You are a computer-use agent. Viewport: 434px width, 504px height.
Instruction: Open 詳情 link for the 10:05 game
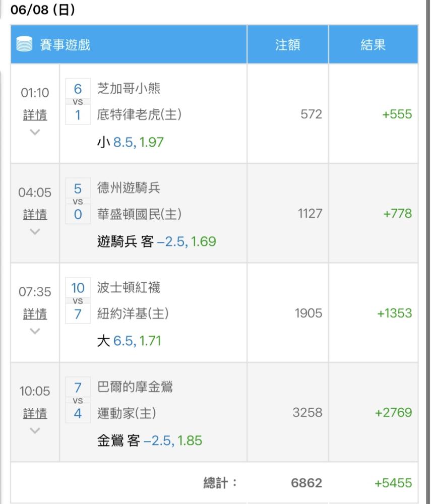click(x=35, y=413)
